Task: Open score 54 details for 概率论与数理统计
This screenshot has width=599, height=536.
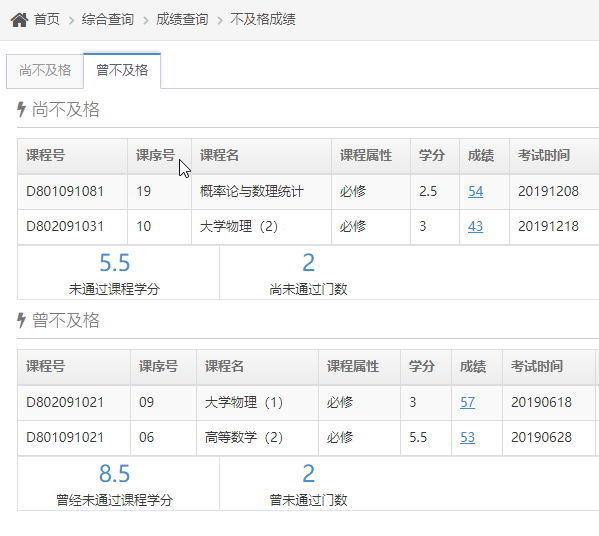Action: pos(476,191)
